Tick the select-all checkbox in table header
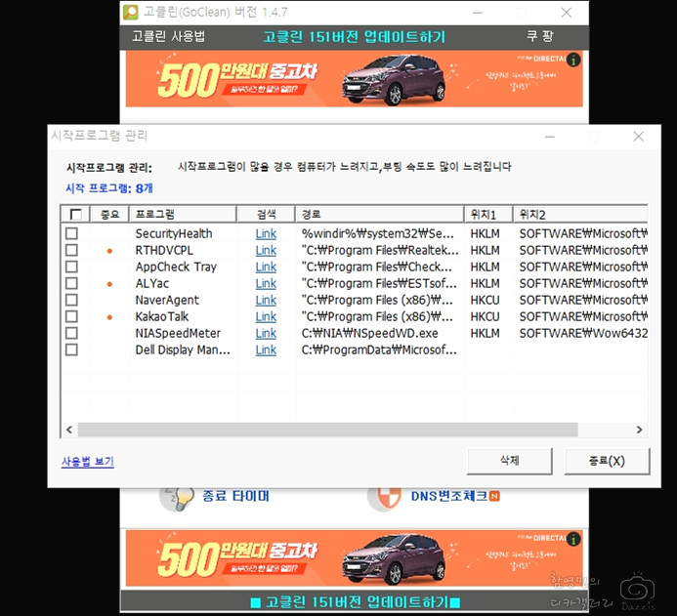 click(x=75, y=215)
